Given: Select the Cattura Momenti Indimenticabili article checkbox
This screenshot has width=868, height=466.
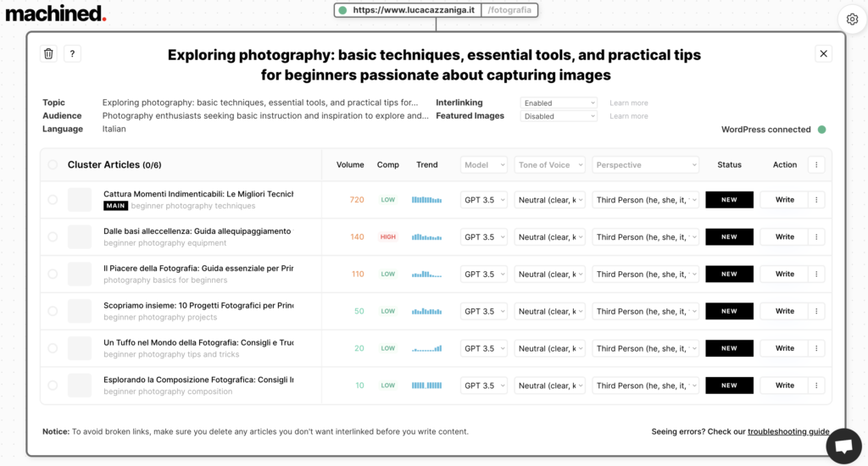Looking at the screenshot, I should coord(53,200).
